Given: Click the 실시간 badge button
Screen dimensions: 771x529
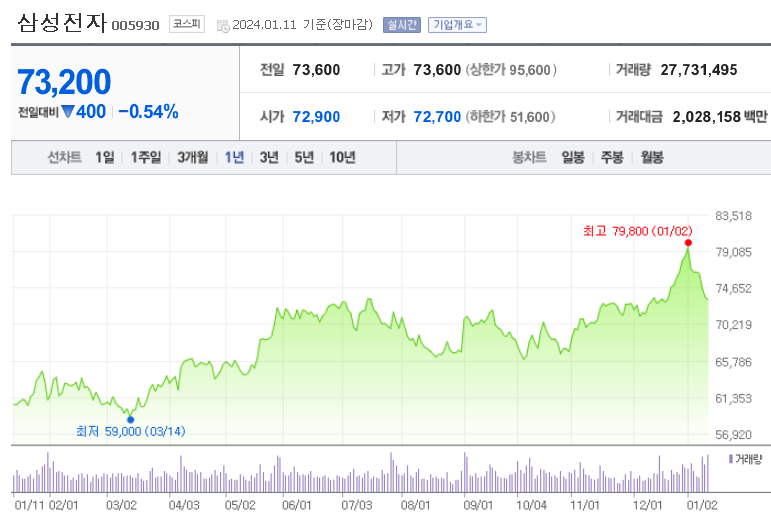Looking at the screenshot, I should (x=402, y=25).
